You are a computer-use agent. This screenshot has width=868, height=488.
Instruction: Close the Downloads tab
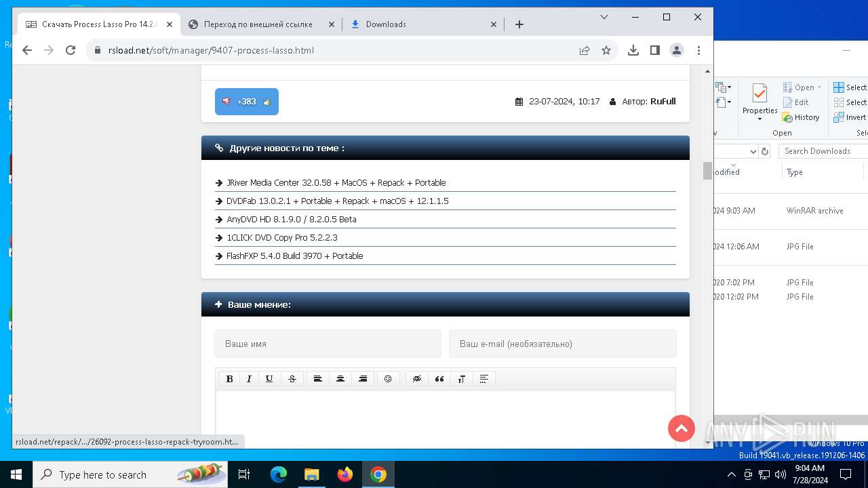[x=494, y=24]
